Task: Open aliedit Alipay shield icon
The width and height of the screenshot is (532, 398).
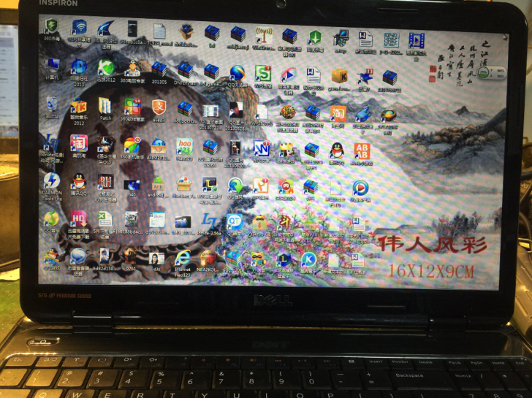Action: (159, 108)
